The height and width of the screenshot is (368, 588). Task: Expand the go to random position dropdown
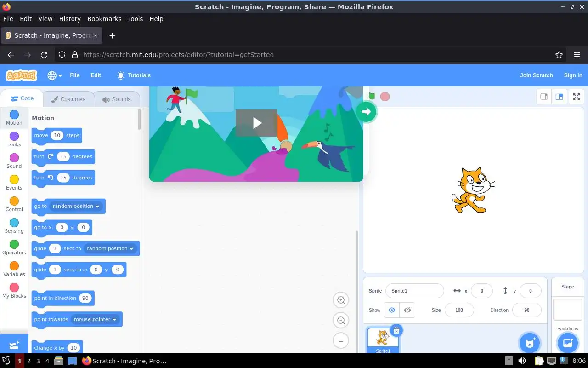(x=76, y=206)
